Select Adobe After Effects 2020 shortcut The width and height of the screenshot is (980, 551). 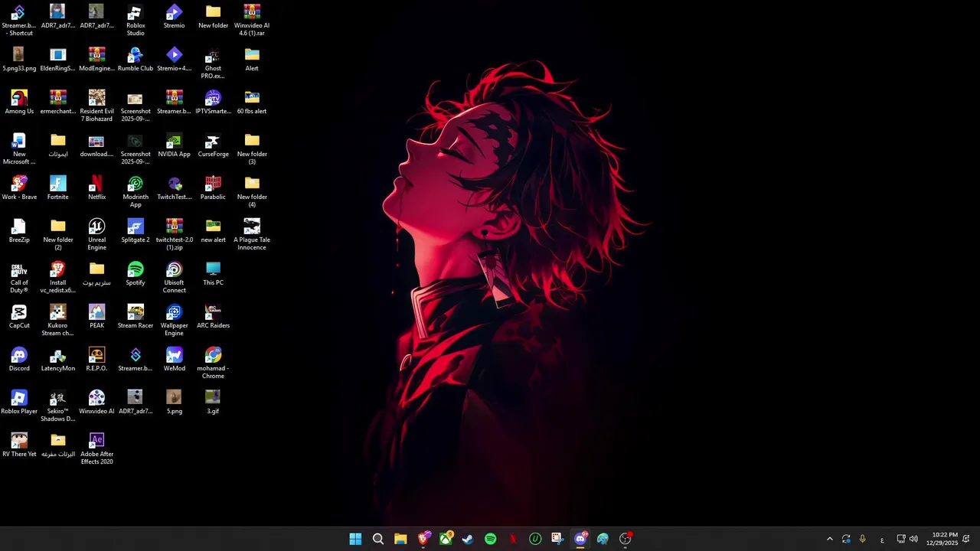(x=96, y=448)
